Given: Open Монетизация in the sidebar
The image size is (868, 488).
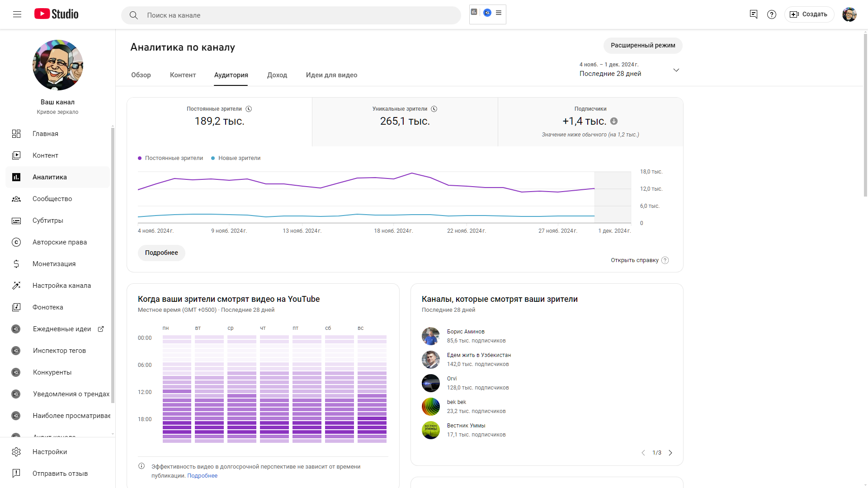Looking at the screenshot, I should (x=58, y=264).
